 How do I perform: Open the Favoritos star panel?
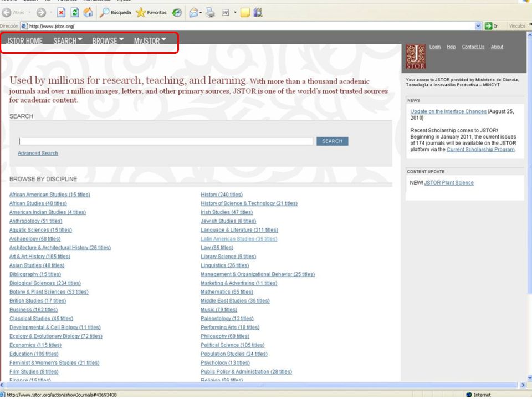coord(151,13)
